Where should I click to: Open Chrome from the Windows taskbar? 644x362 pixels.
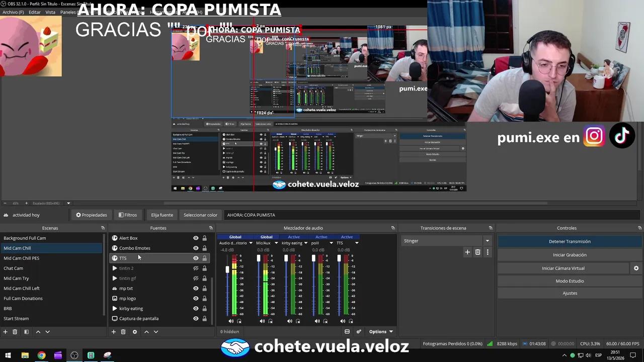(41, 355)
